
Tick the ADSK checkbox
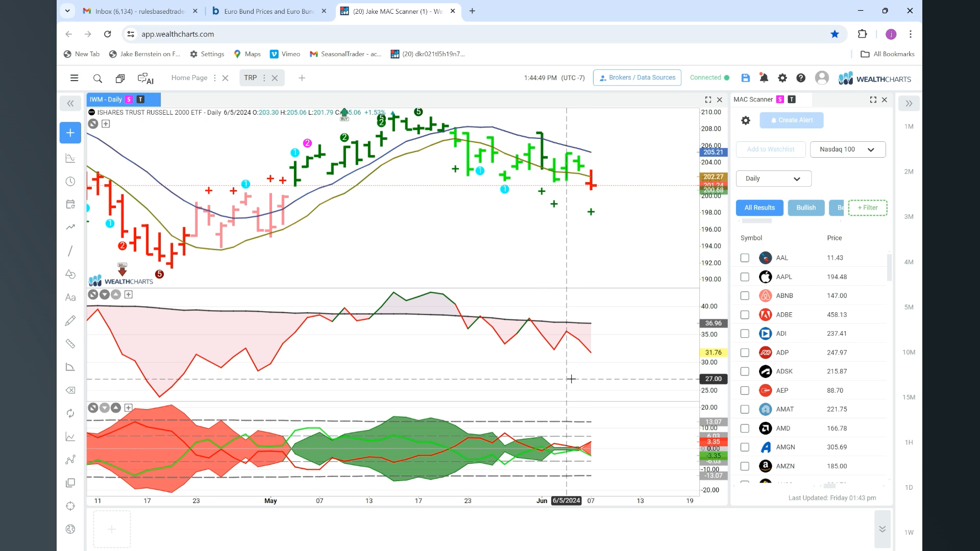click(745, 371)
